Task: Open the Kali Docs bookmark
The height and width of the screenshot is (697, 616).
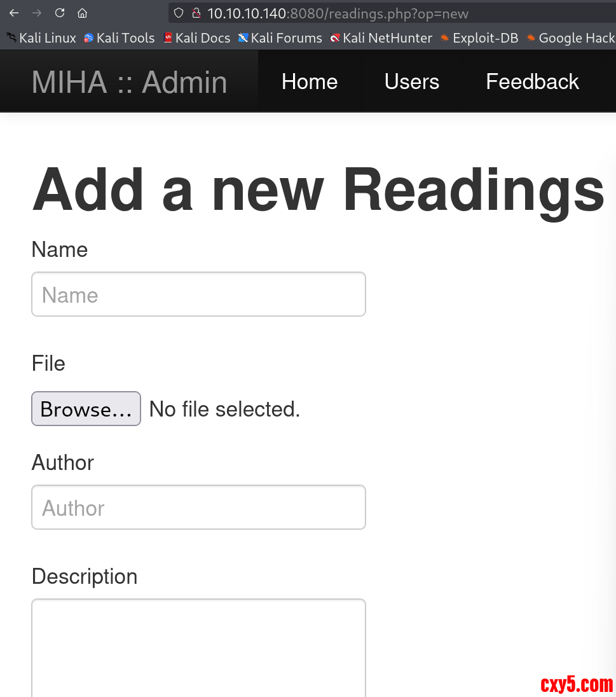Action: click(x=196, y=38)
